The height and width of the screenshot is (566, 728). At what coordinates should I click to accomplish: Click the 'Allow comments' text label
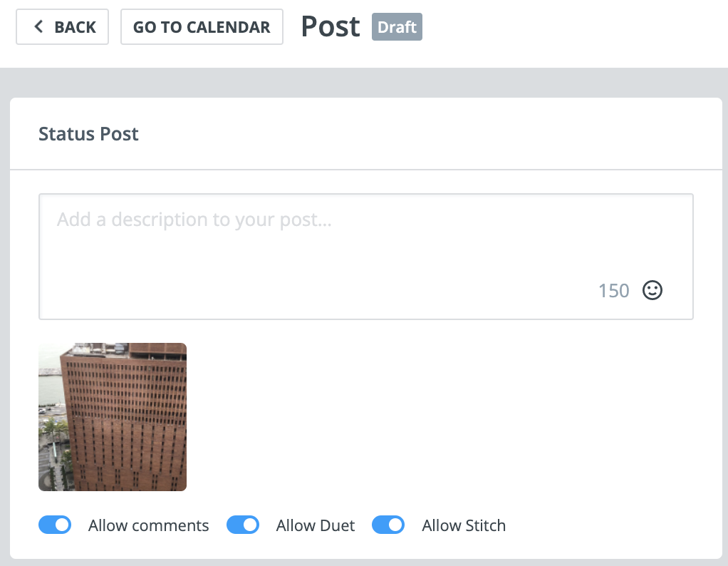pos(149,525)
